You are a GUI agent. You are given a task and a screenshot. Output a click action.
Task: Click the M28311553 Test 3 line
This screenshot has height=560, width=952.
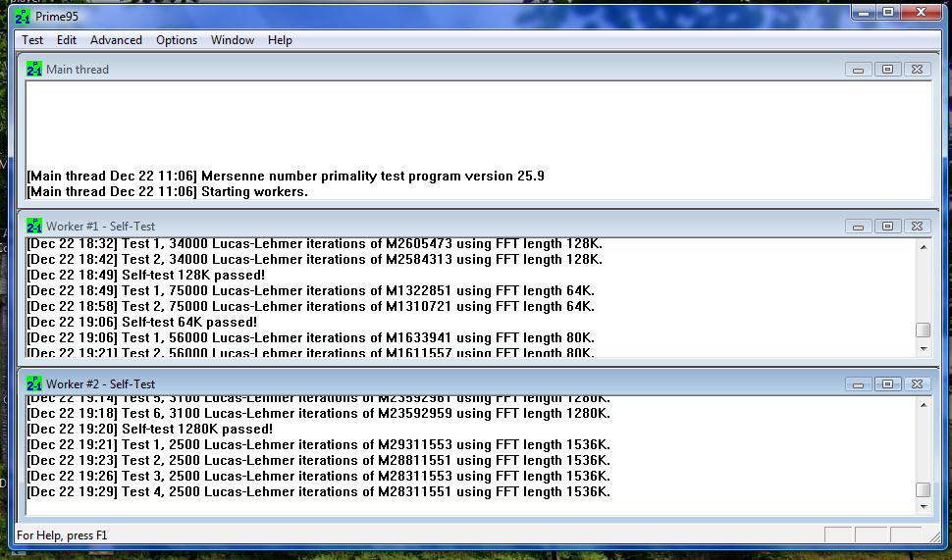pos(318,477)
